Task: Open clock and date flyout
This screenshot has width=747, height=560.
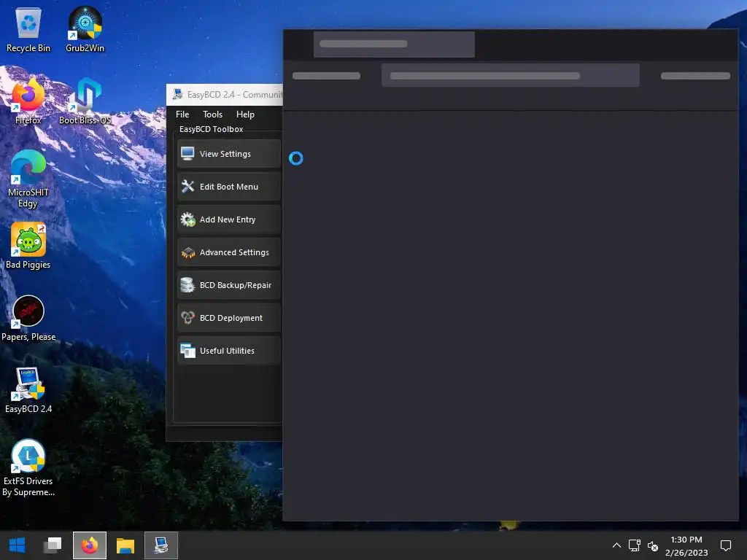Action: tap(686, 545)
